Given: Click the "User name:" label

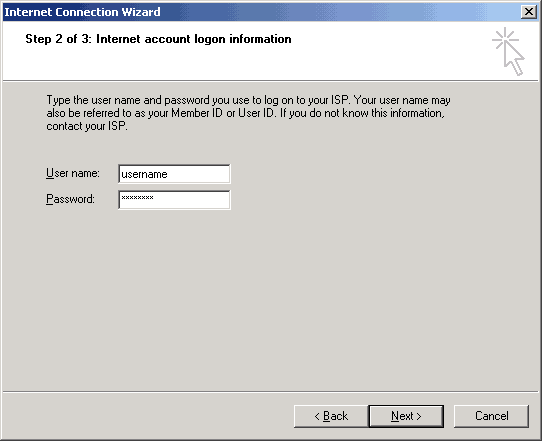Looking at the screenshot, I should (x=73, y=173).
